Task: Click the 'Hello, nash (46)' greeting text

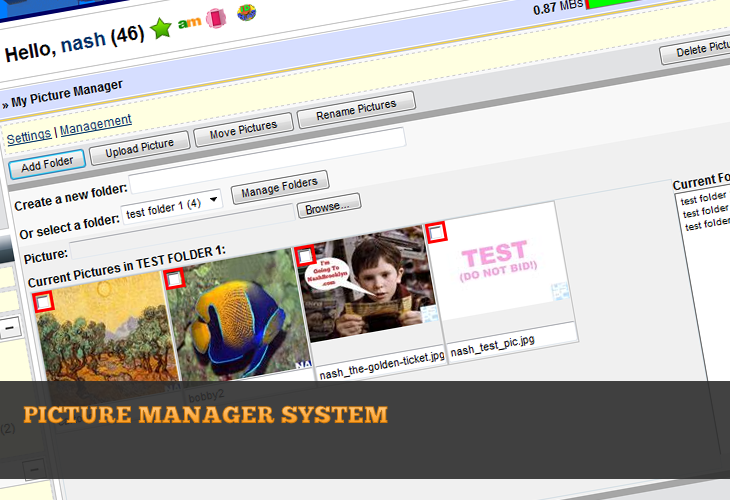Action: 74,44
